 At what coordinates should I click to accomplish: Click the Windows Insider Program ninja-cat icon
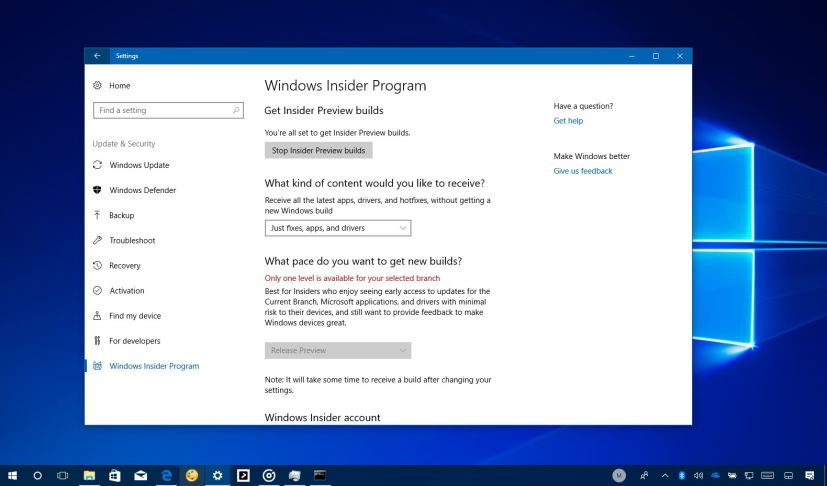coord(97,366)
